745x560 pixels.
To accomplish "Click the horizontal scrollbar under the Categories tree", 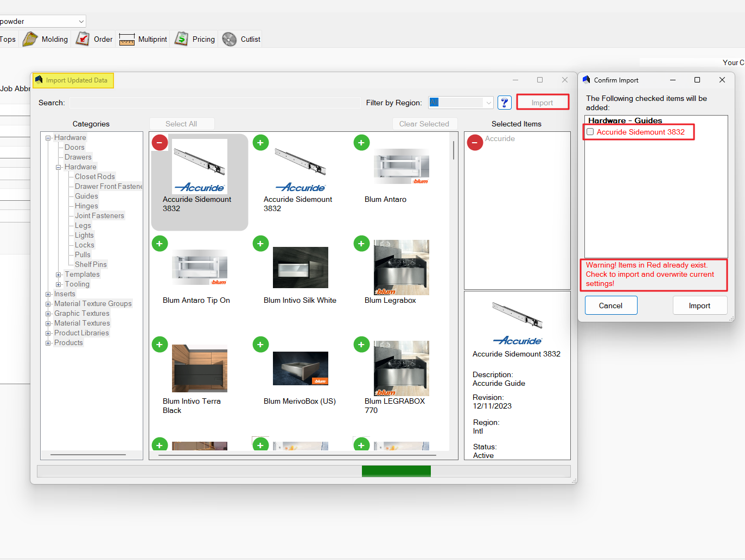I will click(x=88, y=455).
